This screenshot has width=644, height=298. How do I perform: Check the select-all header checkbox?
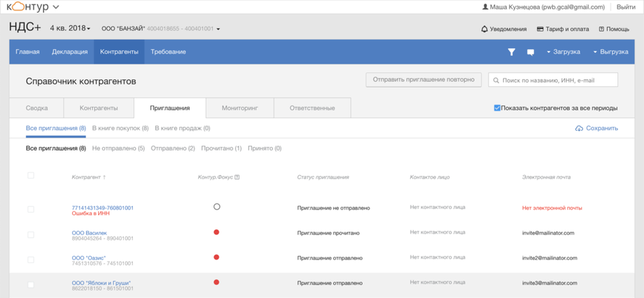[x=30, y=176]
